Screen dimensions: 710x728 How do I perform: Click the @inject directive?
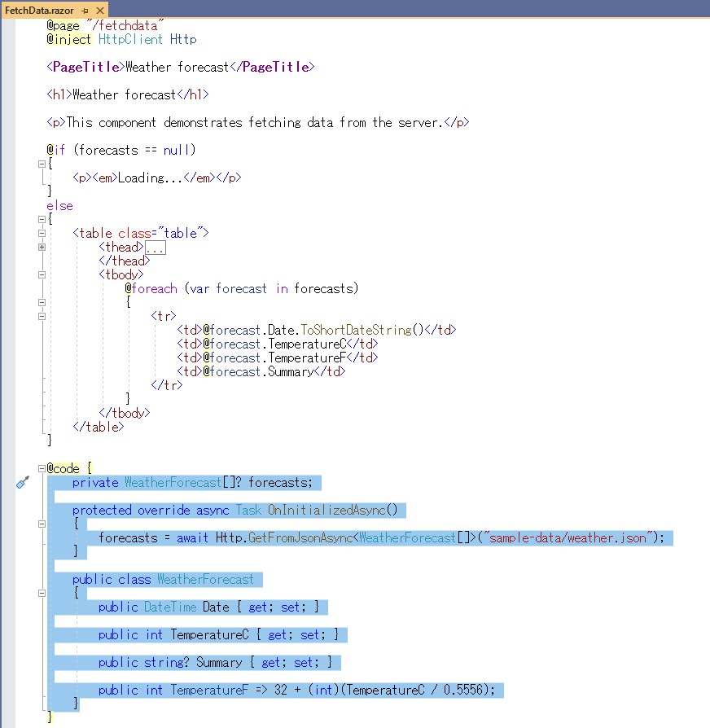(68, 39)
